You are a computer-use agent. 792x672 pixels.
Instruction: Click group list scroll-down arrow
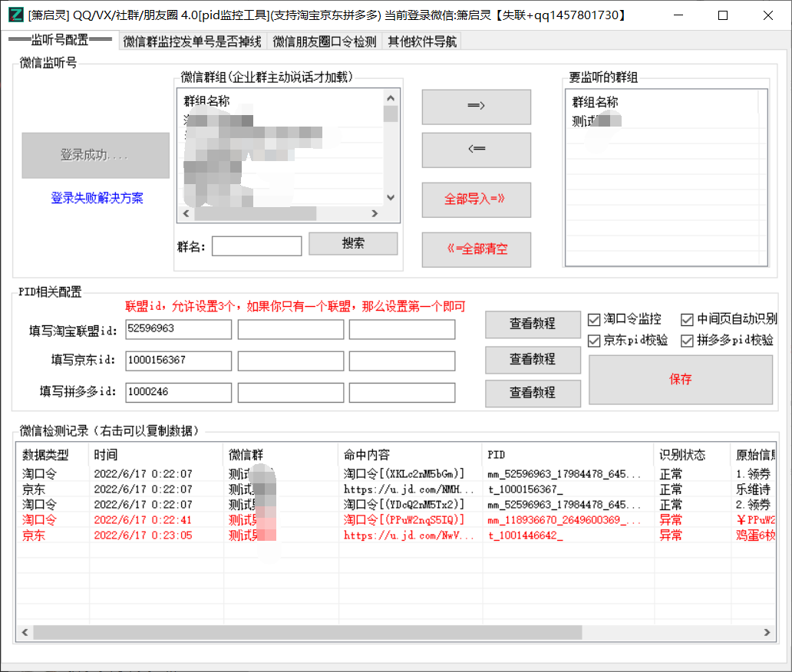tap(391, 197)
